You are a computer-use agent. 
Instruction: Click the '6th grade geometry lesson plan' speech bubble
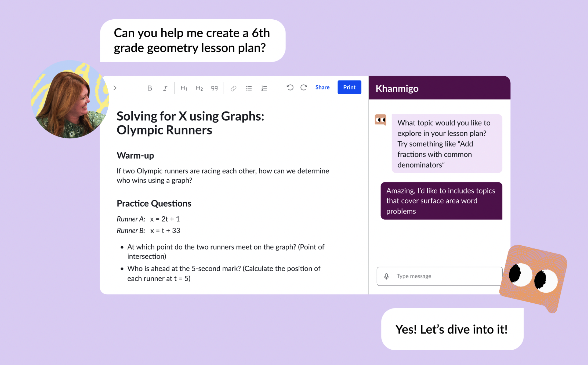pyautogui.click(x=193, y=41)
